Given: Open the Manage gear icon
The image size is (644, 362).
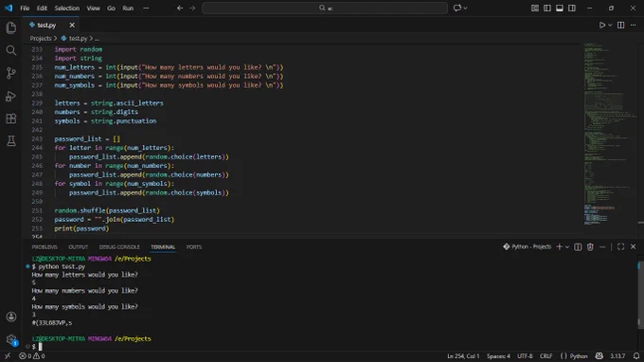Looking at the screenshot, I should pyautogui.click(x=11, y=340).
